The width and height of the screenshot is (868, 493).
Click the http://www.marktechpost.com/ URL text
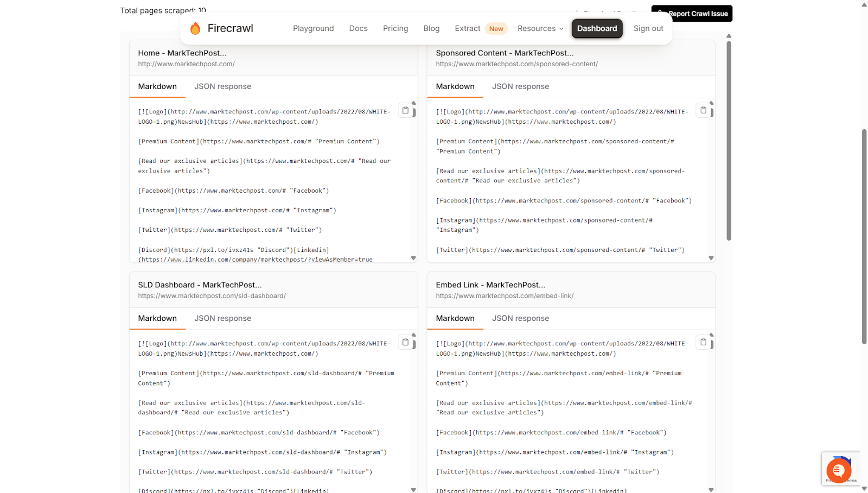tap(186, 64)
